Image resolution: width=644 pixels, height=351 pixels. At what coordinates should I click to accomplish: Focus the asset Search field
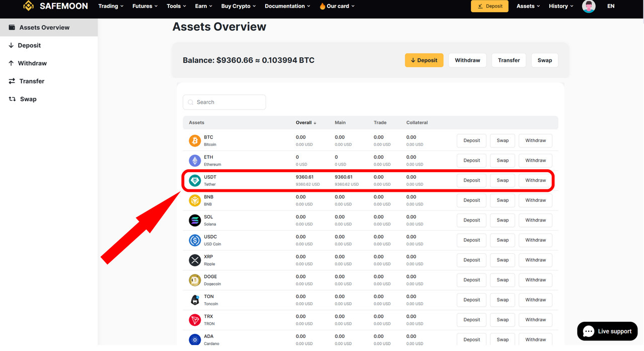[x=224, y=102]
